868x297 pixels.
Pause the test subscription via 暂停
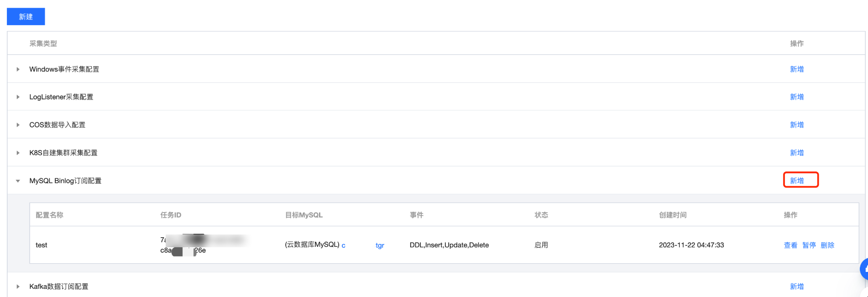pos(809,245)
